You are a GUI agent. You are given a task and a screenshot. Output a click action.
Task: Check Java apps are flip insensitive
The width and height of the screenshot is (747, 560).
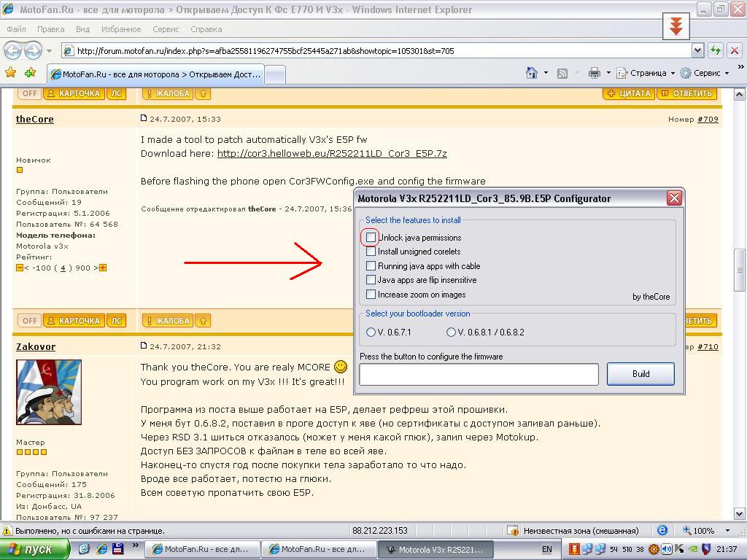pos(371,279)
